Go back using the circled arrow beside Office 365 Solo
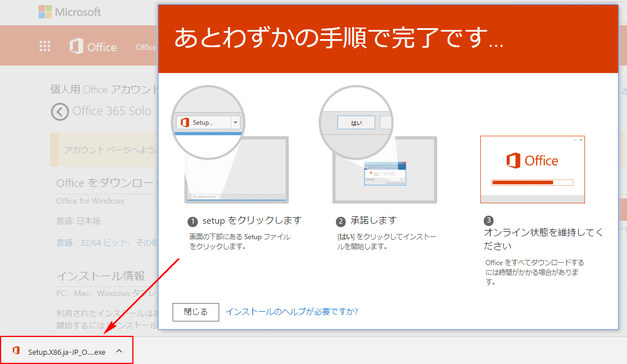 (60, 112)
